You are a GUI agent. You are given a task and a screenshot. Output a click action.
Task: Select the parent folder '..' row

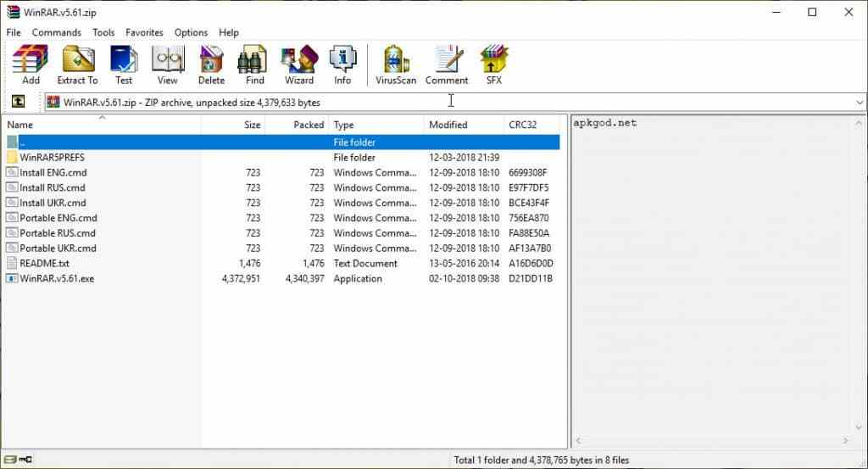(283, 142)
